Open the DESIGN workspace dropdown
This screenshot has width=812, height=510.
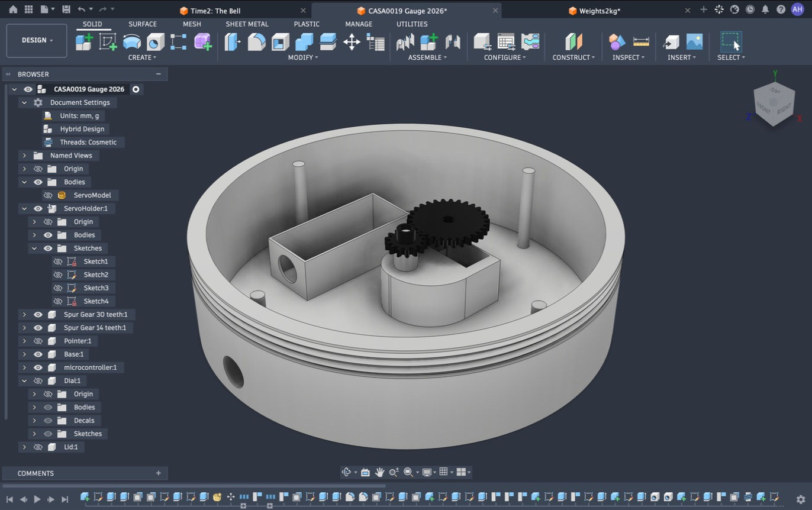[x=37, y=40]
